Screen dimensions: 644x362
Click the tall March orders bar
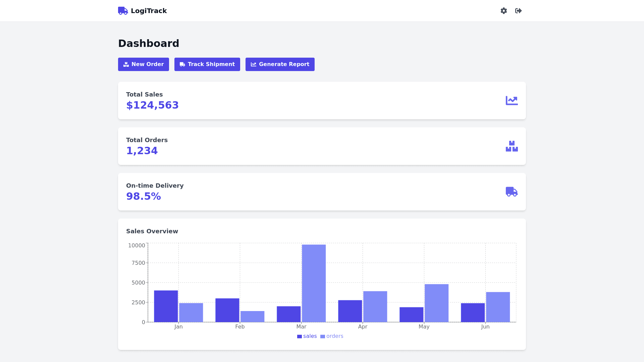click(314, 283)
